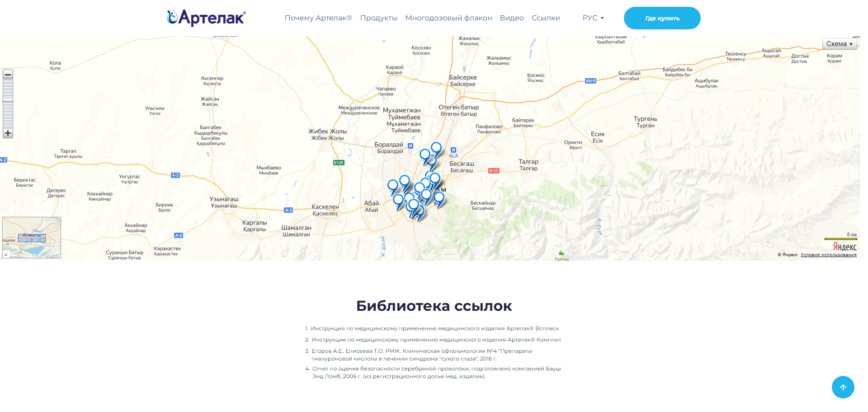Image resolution: width=868 pixels, height=412 pixels.
Task: Click the Жалкамыс label on map
Action: coord(499,61)
